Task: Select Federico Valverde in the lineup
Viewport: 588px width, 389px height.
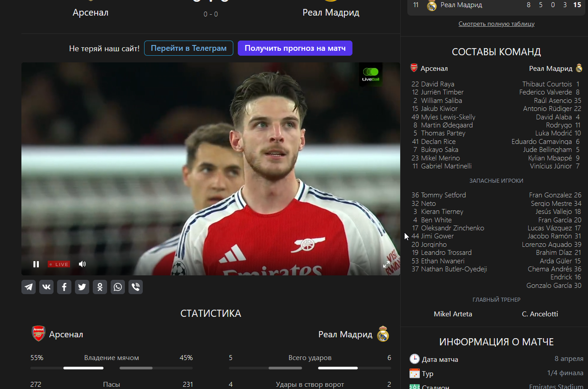Action: [x=546, y=92]
